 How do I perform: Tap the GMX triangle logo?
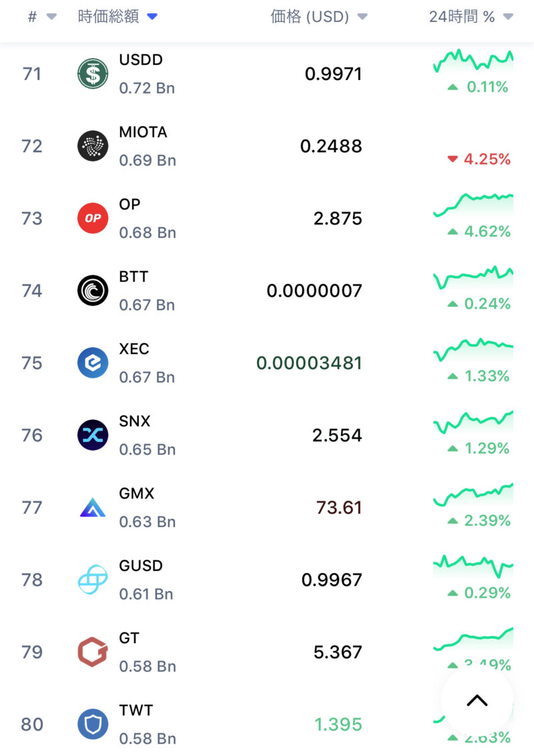(x=93, y=508)
